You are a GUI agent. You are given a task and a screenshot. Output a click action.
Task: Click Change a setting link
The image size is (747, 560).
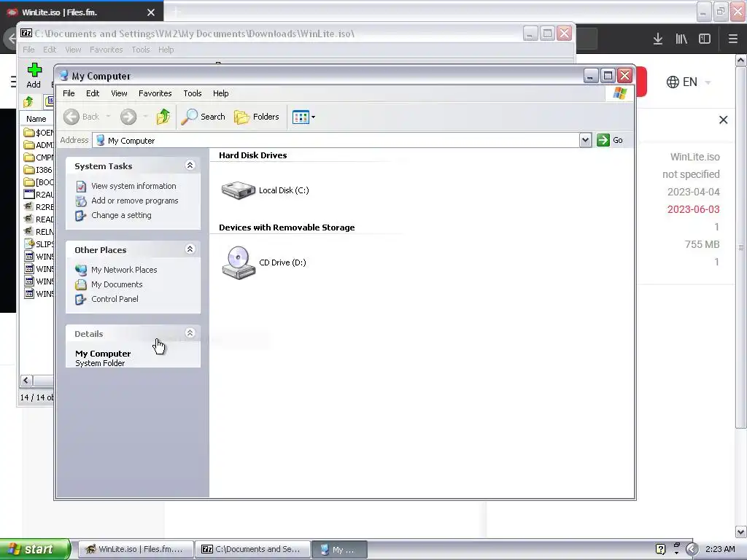tap(122, 215)
